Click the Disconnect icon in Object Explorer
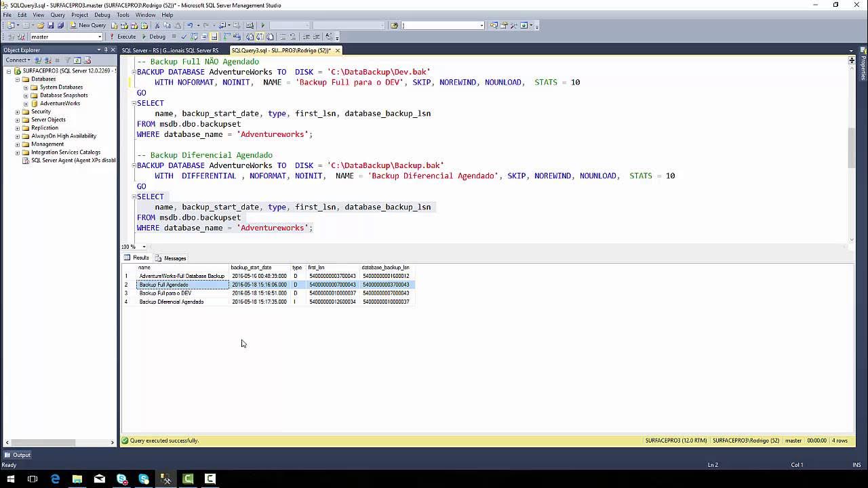Viewport: 868px width, 488px height. (x=47, y=60)
